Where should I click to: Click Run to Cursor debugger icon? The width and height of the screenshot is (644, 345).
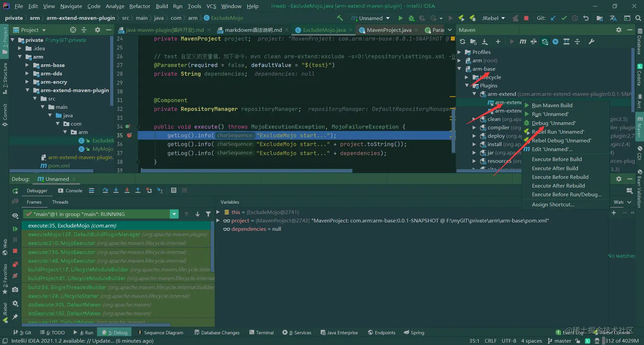(160, 190)
